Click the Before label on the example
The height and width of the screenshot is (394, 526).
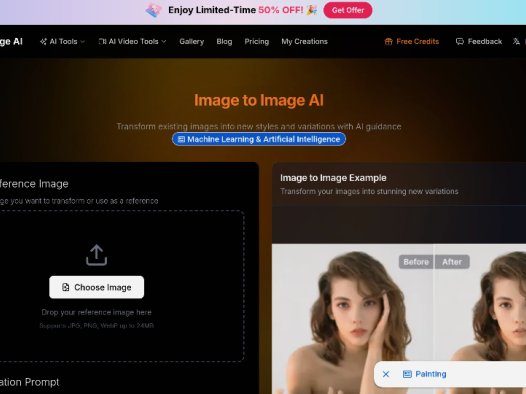(416, 262)
